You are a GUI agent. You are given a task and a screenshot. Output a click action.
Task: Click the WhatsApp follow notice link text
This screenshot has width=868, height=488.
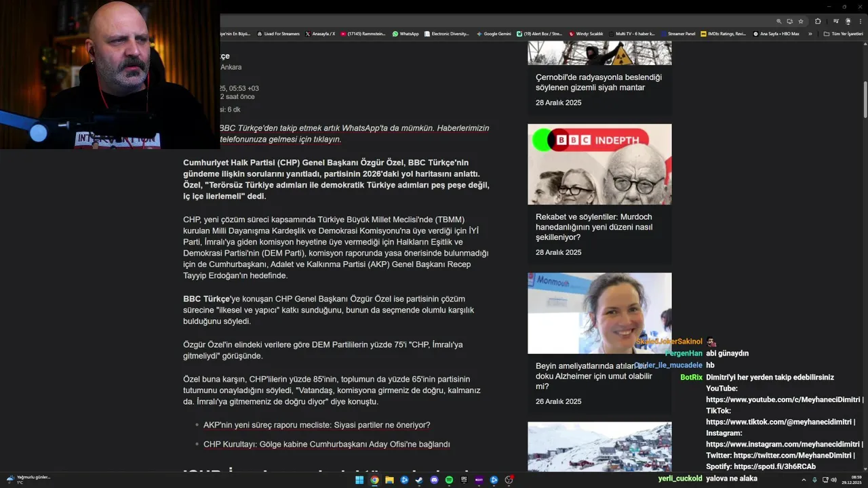[x=353, y=134]
